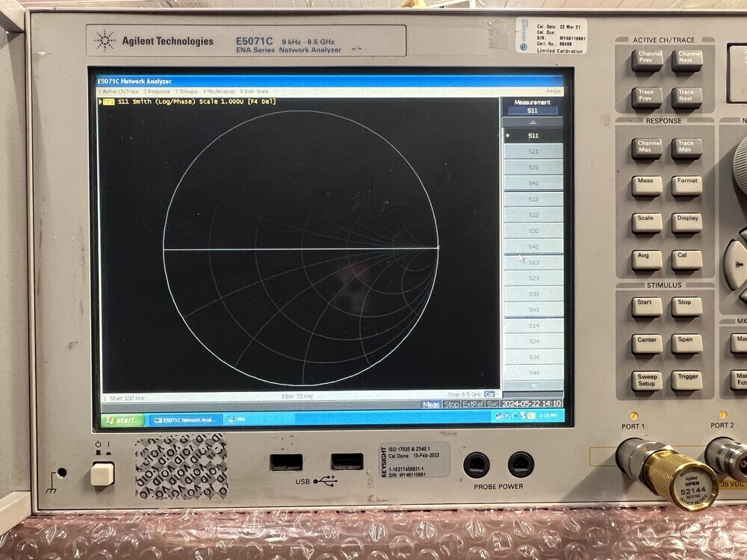Push the Avg front-panel key
747x560 pixels.
pyautogui.click(x=646, y=260)
